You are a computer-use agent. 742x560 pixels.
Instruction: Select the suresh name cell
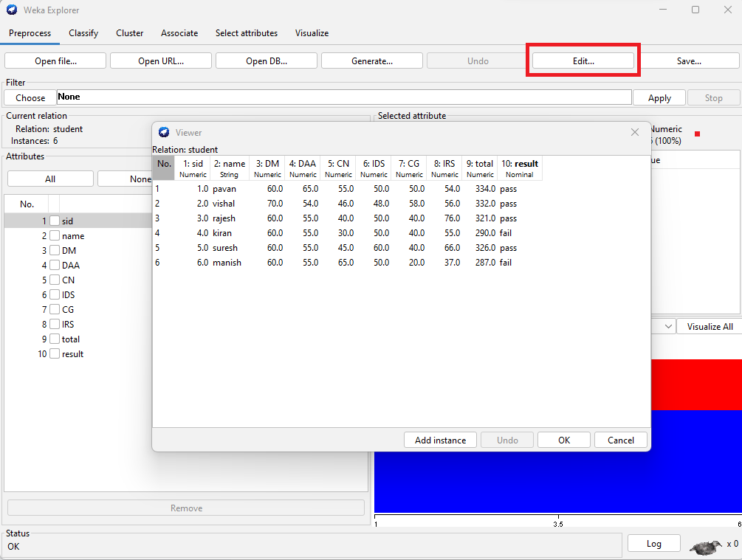click(x=230, y=248)
